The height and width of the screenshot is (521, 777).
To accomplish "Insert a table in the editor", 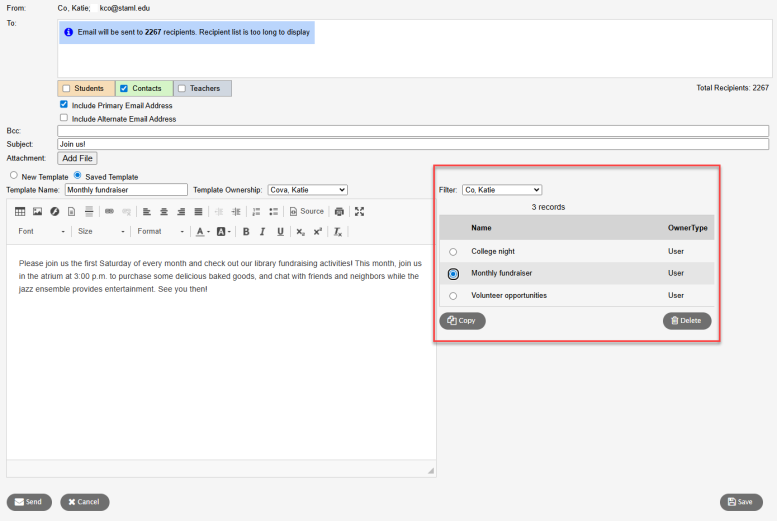I will [x=20, y=212].
